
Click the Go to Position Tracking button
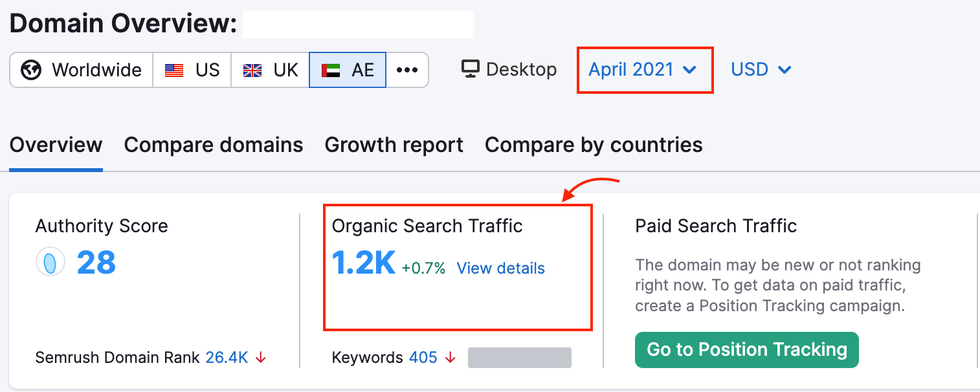tap(746, 350)
